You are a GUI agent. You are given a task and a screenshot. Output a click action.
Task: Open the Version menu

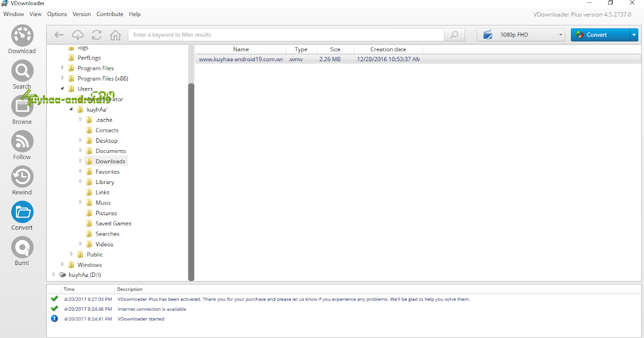82,14
